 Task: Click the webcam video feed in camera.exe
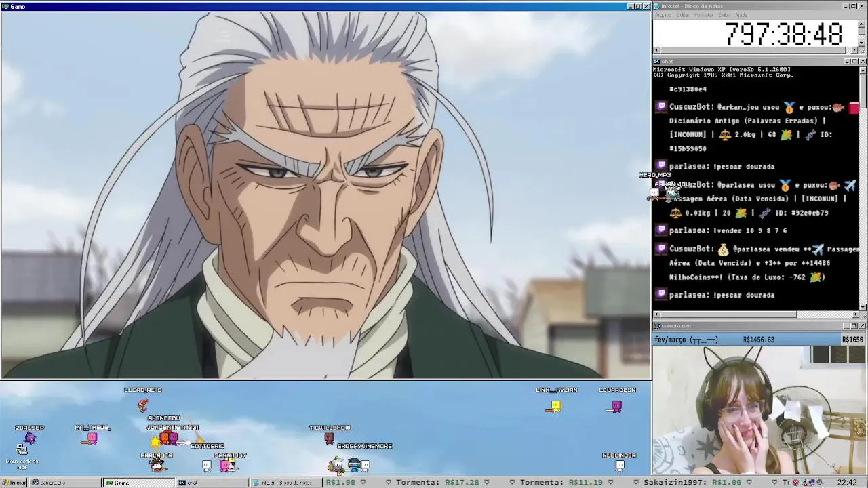[759, 410]
